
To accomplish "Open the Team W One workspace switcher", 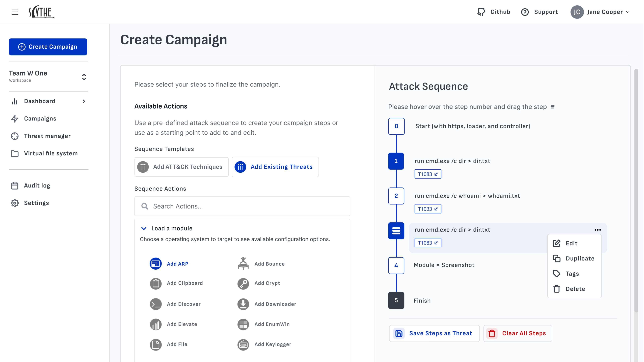I will [x=84, y=77].
